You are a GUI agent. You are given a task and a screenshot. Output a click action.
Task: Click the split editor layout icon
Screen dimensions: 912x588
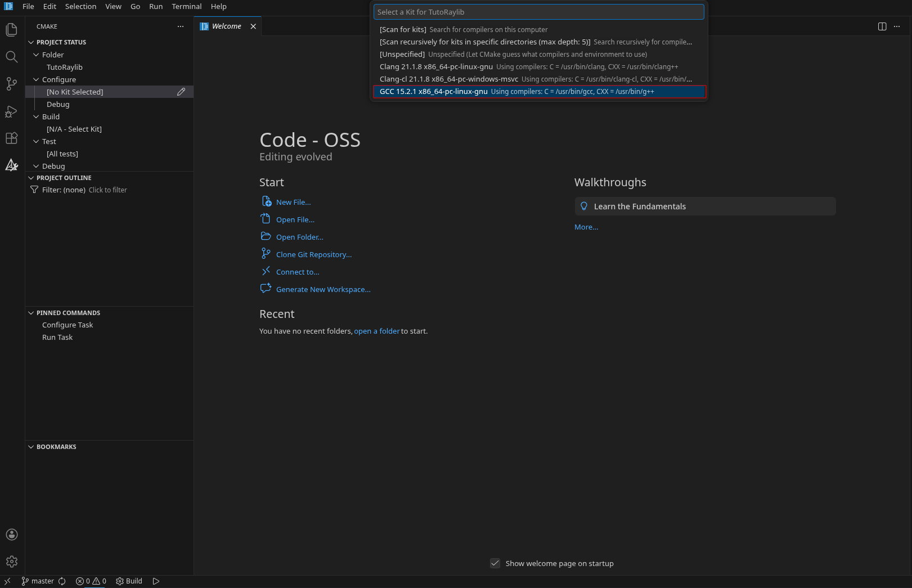(882, 26)
